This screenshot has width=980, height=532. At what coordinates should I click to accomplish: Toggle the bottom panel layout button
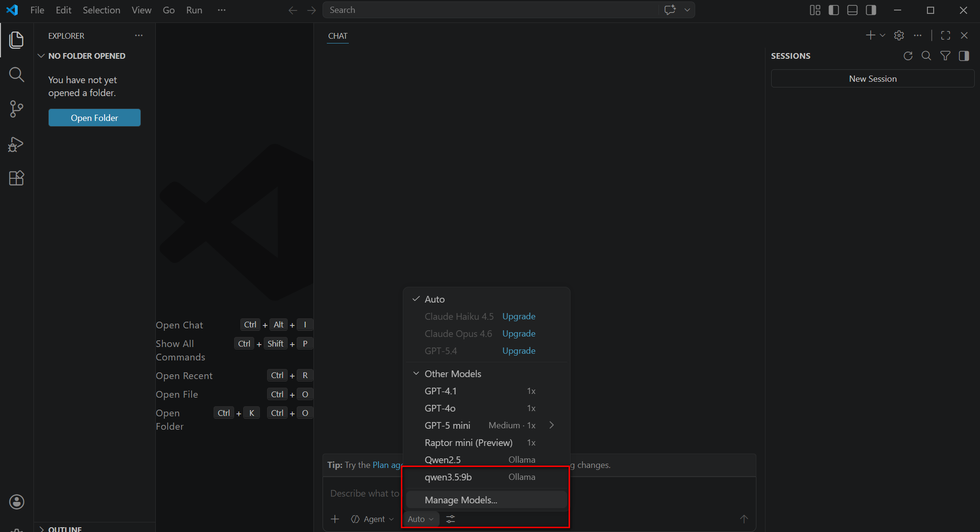pyautogui.click(x=852, y=10)
